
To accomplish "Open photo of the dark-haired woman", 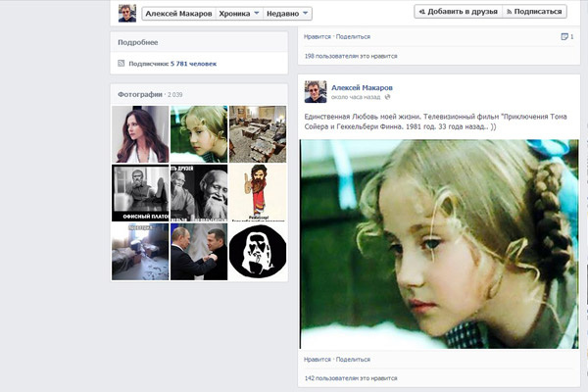I will [140, 134].
